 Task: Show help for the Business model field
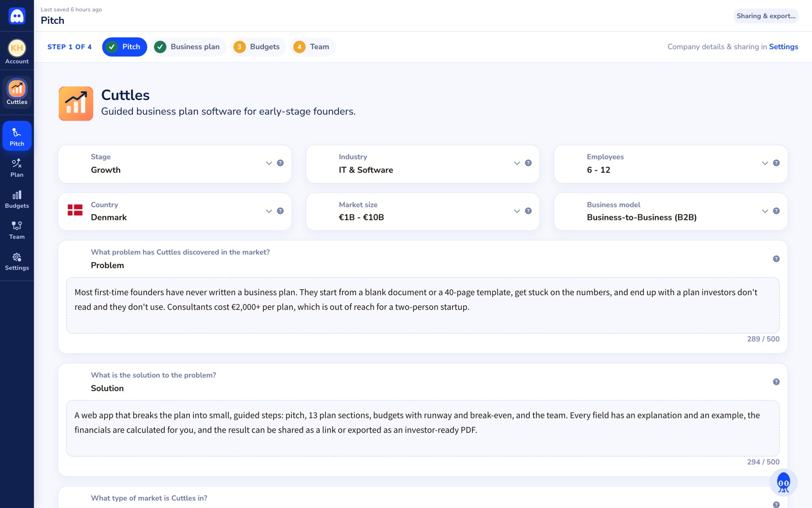[776, 211]
